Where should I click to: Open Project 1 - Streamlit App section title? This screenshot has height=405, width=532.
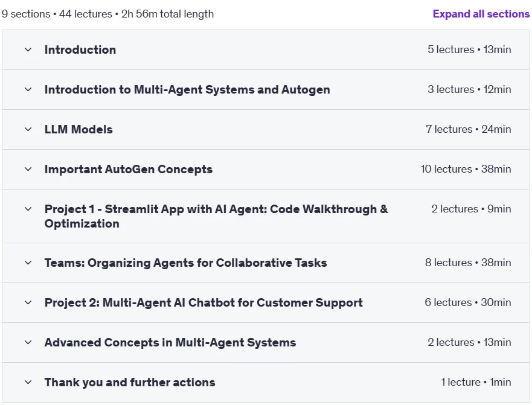pyautogui.click(x=216, y=216)
